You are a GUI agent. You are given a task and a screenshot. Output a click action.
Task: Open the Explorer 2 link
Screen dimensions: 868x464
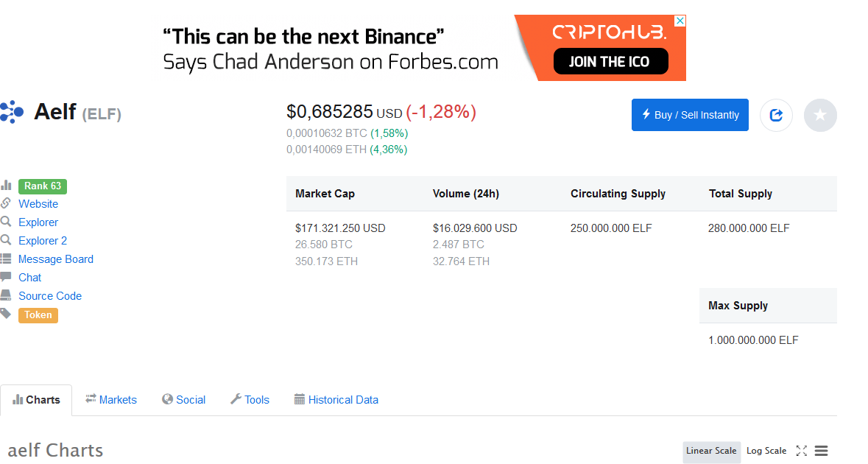43,241
